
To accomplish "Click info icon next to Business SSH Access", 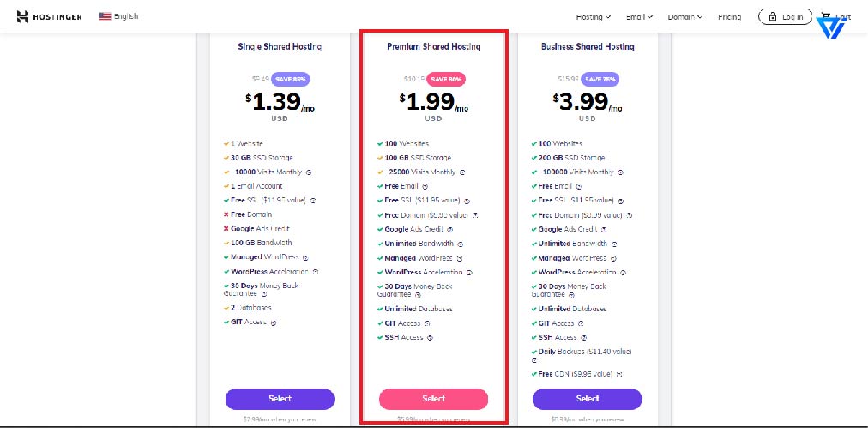I will (x=584, y=337).
